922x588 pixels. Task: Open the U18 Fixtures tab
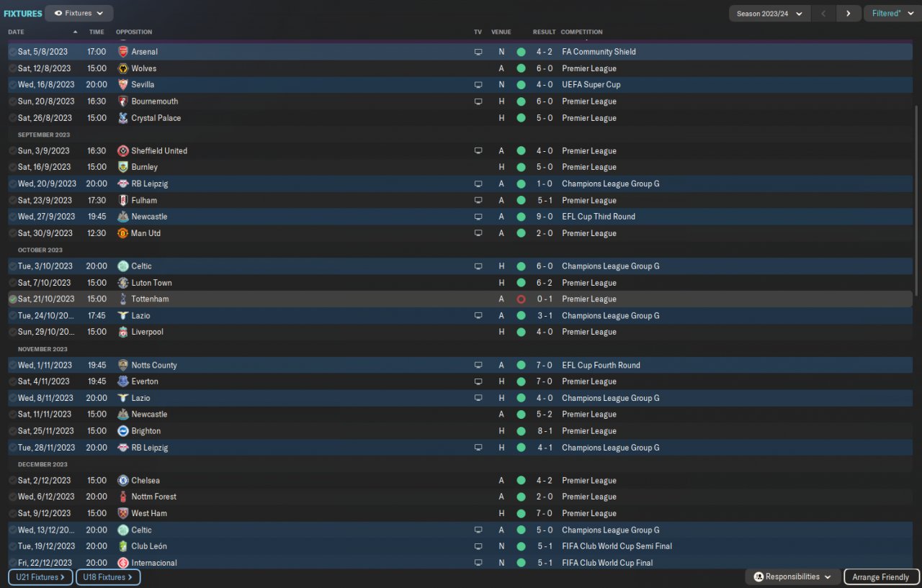108,576
